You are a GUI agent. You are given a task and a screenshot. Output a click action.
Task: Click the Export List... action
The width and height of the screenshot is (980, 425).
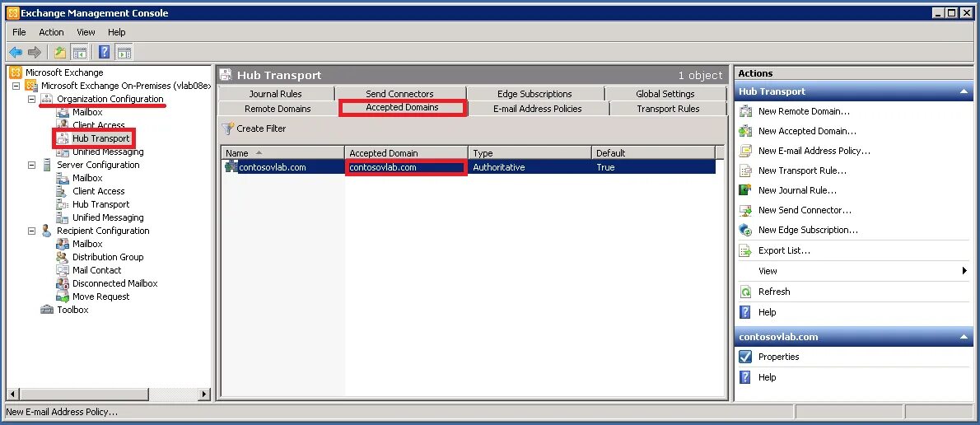coord(784,250)
